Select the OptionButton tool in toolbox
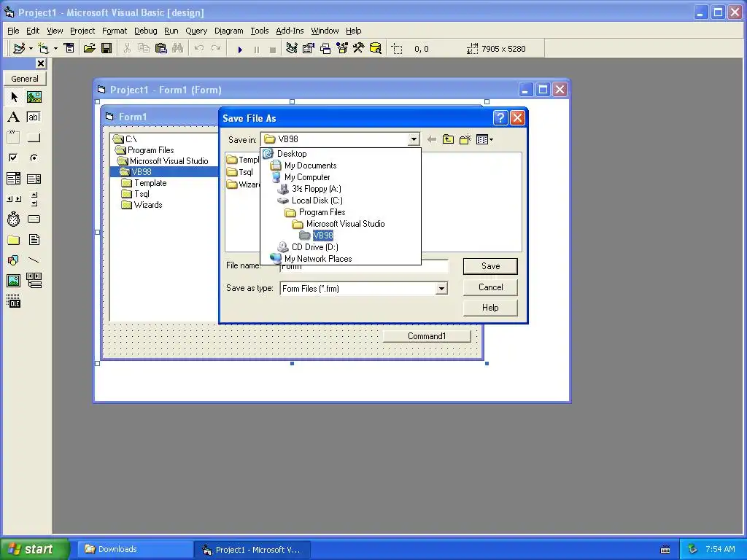This screenshot has width=747, height=560. (34, 157)
